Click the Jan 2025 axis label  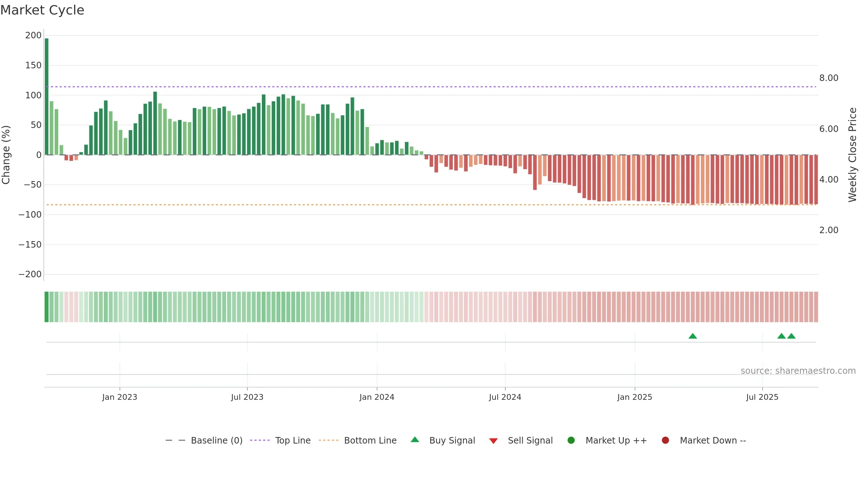(635, 397)
